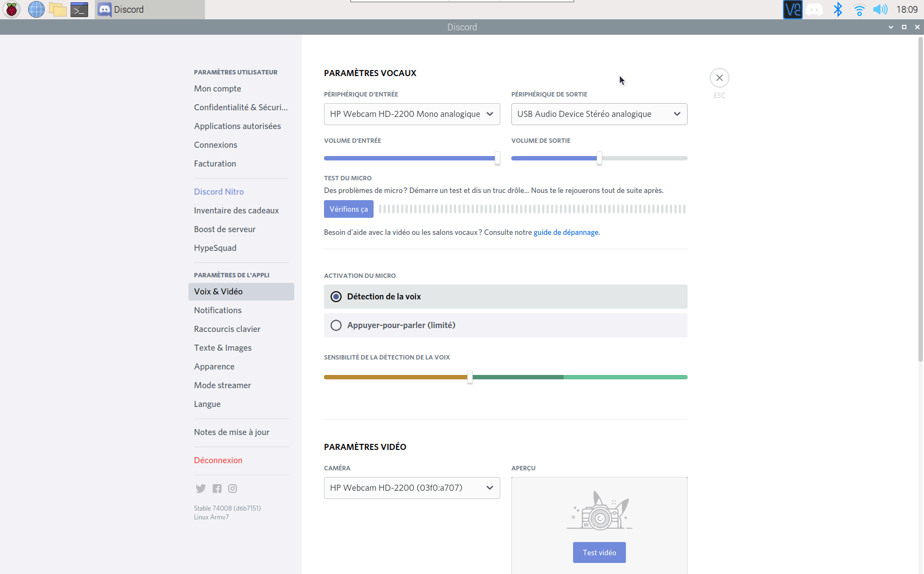Open Discord's Twitter page icon

pyautogui.click(x=201, y=489)
